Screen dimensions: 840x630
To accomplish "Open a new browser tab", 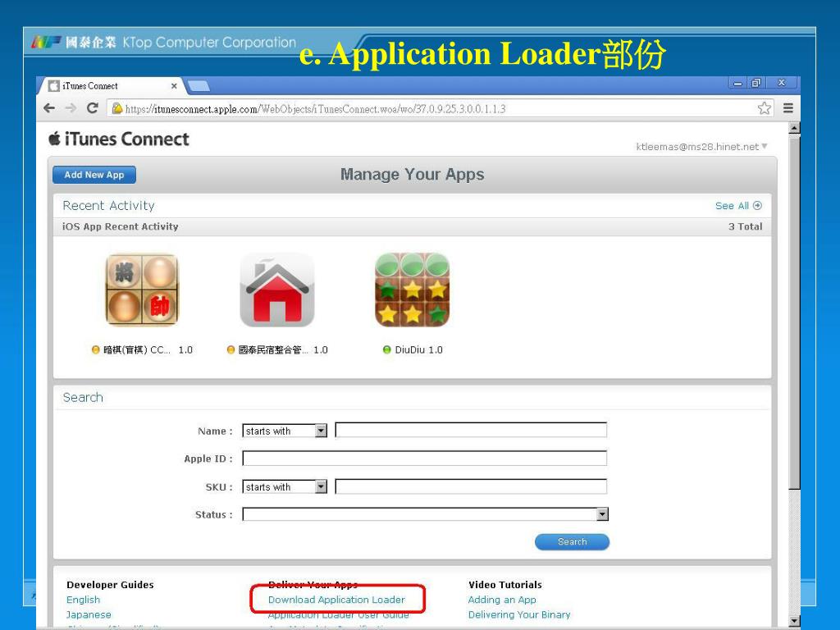I will (199, 85).
